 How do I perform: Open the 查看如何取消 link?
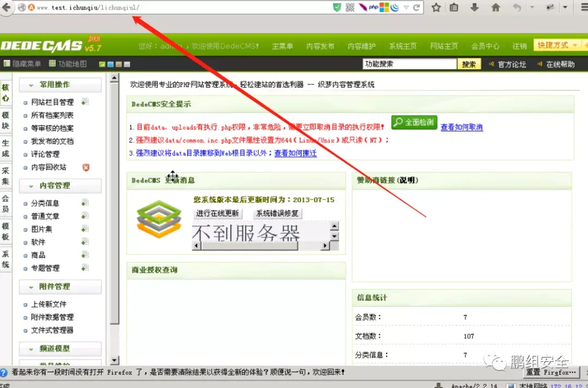tap(462, 127)
